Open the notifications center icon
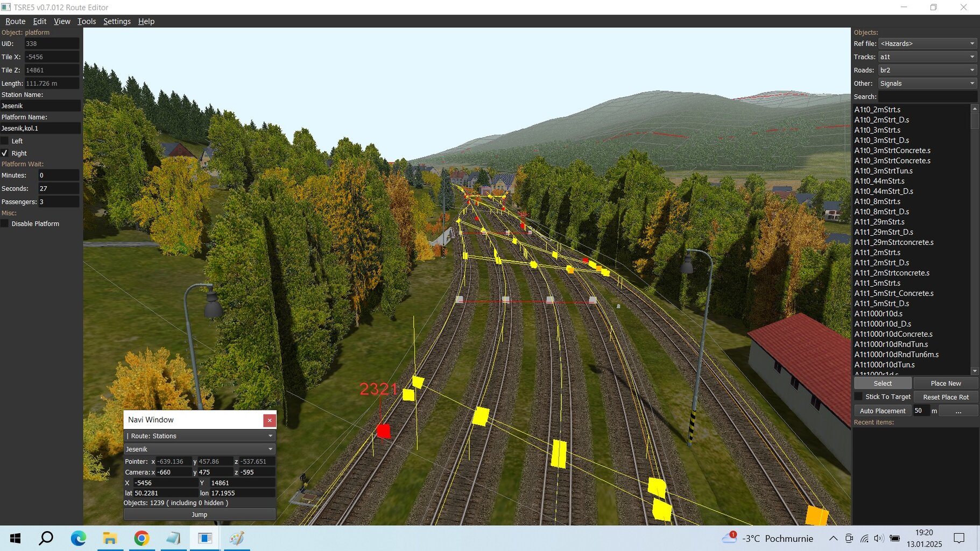This screenshot has height=551, width=980. [958, 538]
